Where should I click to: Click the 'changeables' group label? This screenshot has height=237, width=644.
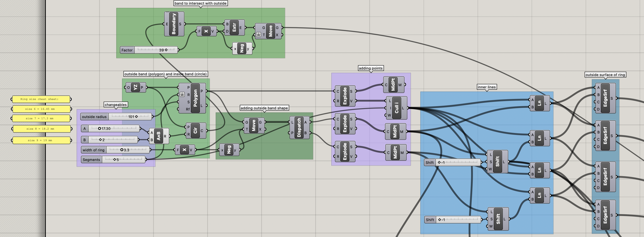[116, 105]
